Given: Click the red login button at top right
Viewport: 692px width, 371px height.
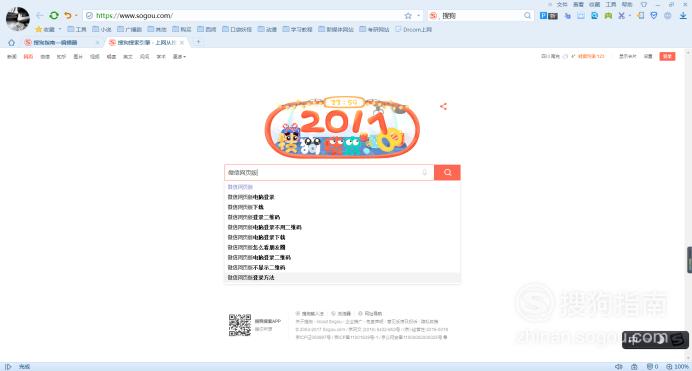Looking at the screenshot, I should tap(667, 56).
